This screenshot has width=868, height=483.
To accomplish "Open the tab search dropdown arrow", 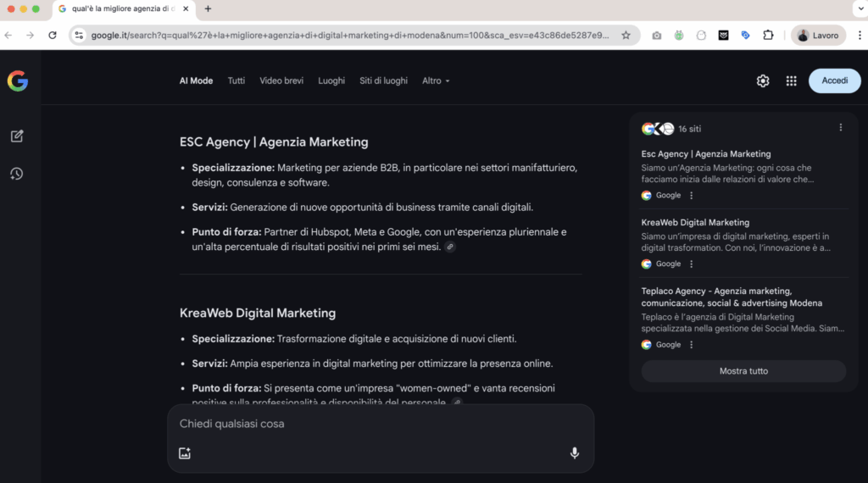I will [x=860, y=8].
